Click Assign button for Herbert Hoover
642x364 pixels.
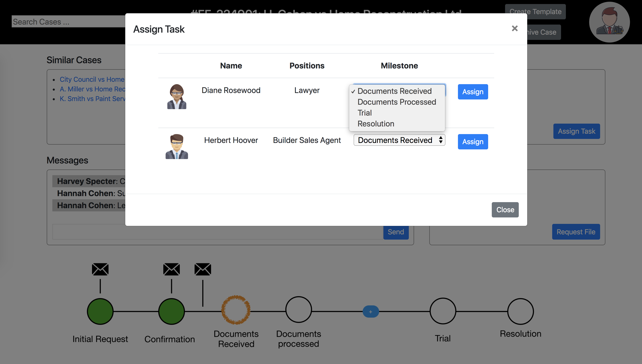[x=472, y=142]
